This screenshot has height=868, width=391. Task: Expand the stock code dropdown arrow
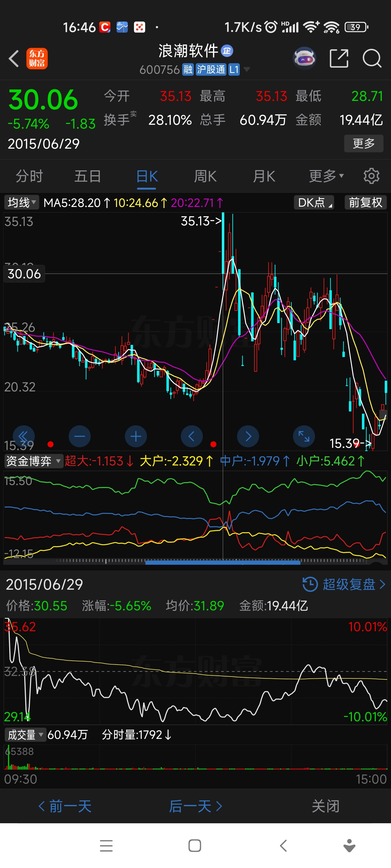tap(247, 69)
